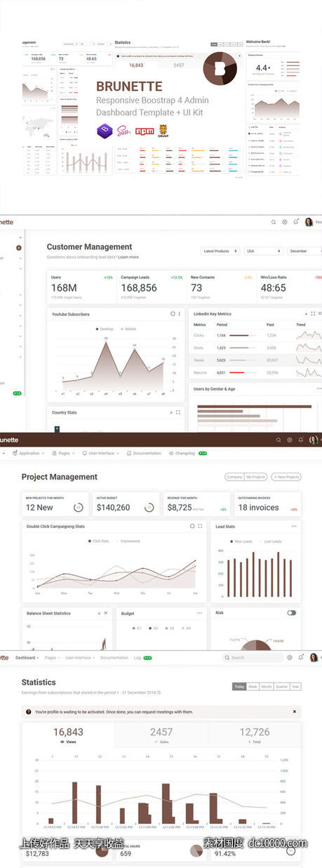Open Documentation in Project Management navbar
This screenshot has height=868, width=322.
point(144,453)
